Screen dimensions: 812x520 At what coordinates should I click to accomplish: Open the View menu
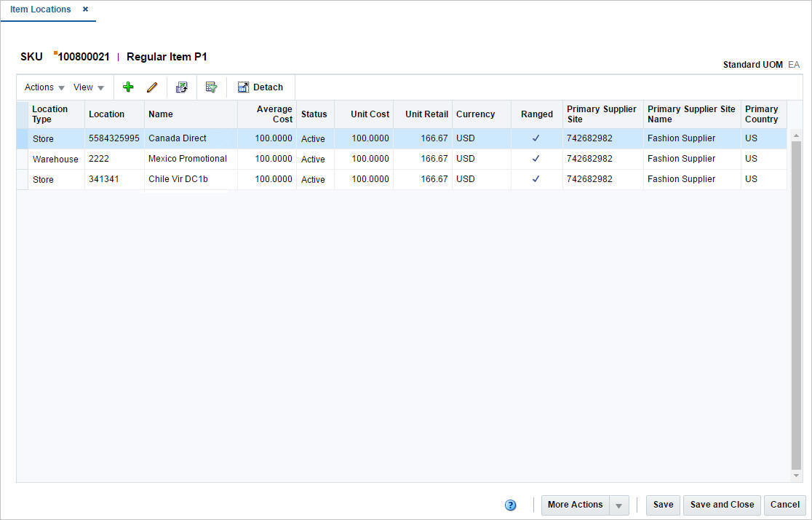[89, 87]
